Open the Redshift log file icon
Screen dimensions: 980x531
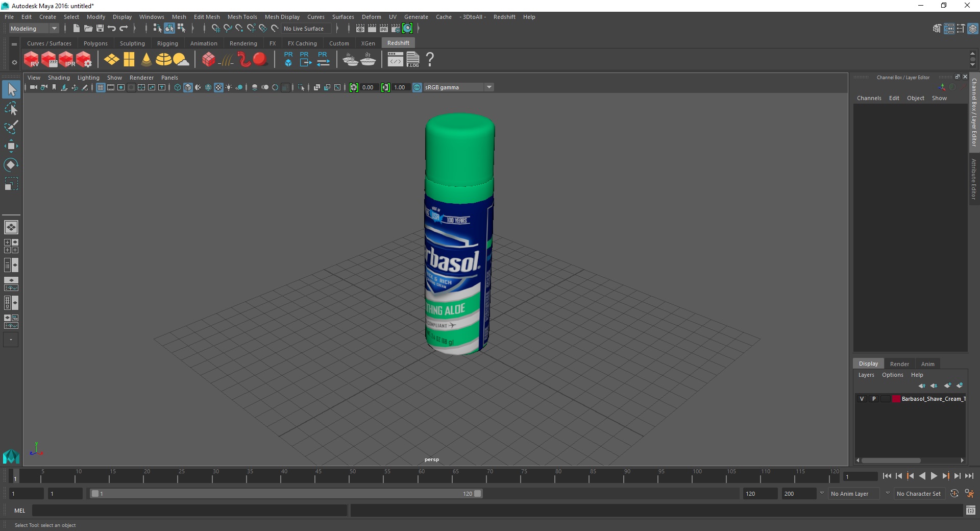[x=413, y=60]
